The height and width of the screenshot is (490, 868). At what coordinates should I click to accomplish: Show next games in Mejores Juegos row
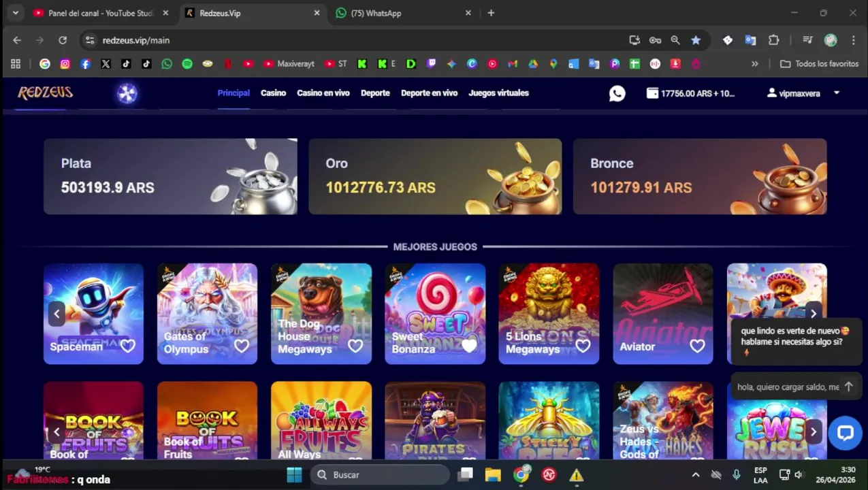tap(813, 314)
